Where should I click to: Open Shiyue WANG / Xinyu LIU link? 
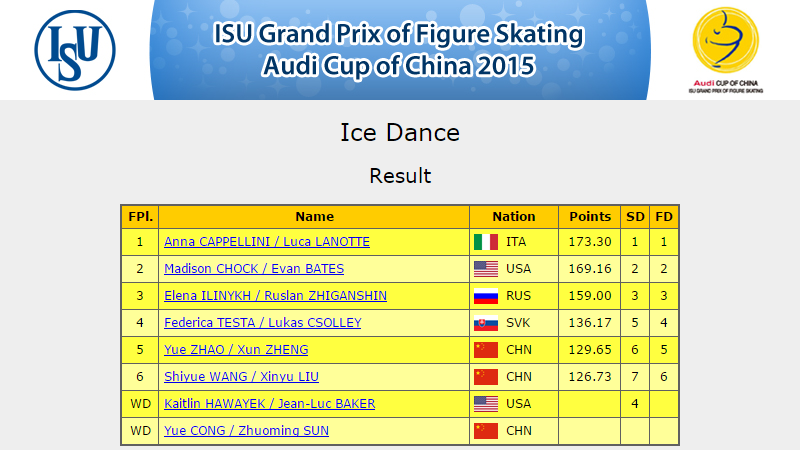pos(241,377)
